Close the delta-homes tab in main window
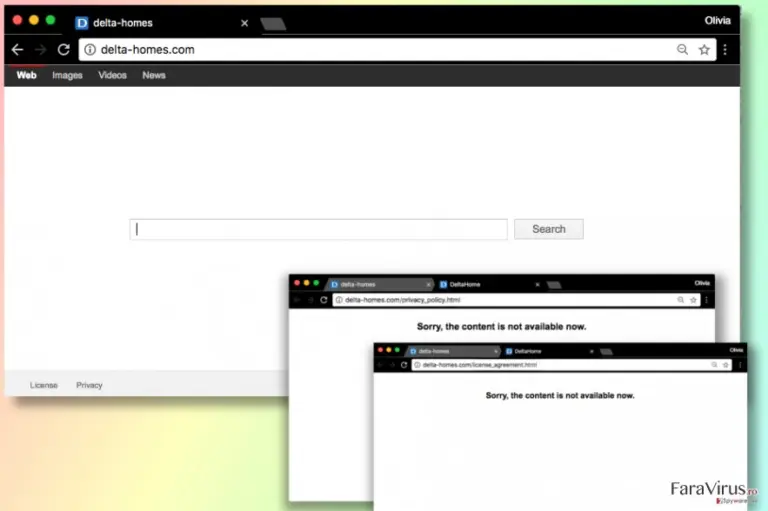Screen dimensions: 768x511 pos(244,23)
